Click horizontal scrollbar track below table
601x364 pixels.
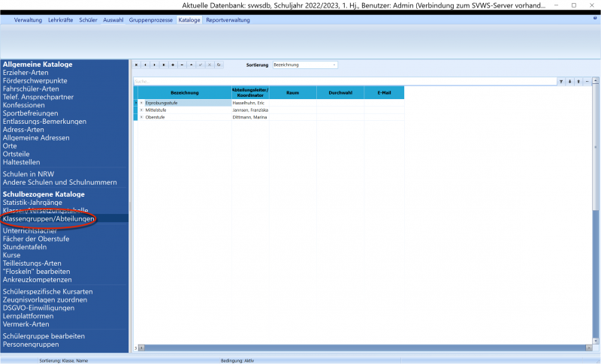click(365, 348)
